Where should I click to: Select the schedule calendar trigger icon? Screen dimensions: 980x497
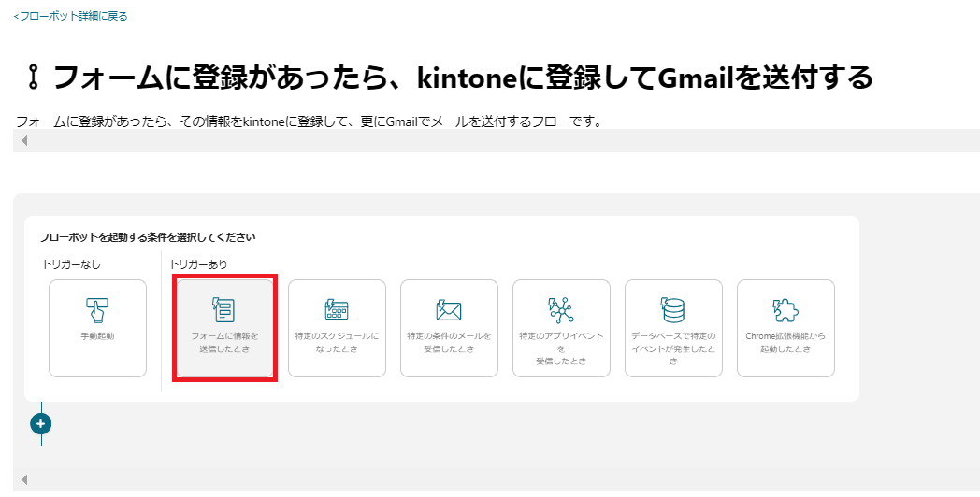tap(337, 309)
